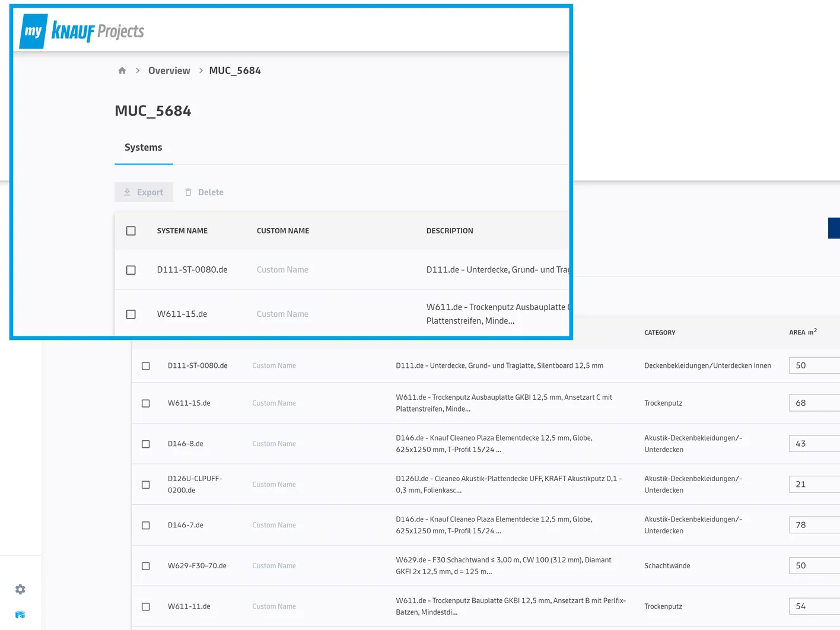Screen dimensions: 840x630
Task: Open the settings gear icon
Action: tap(20, 589)
